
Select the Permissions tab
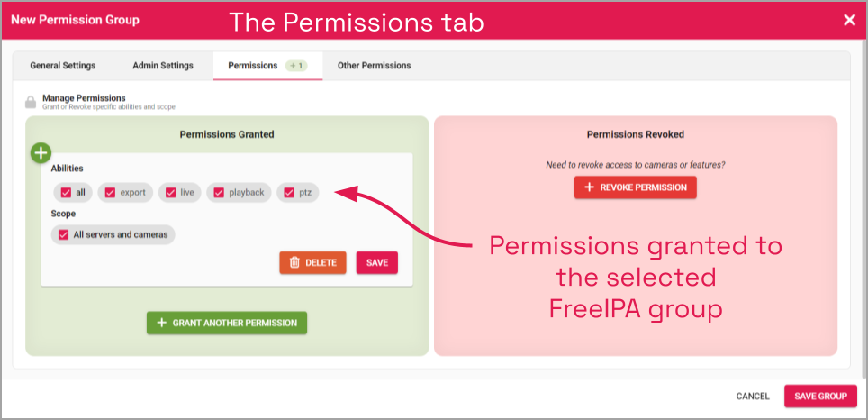(252, 66)
